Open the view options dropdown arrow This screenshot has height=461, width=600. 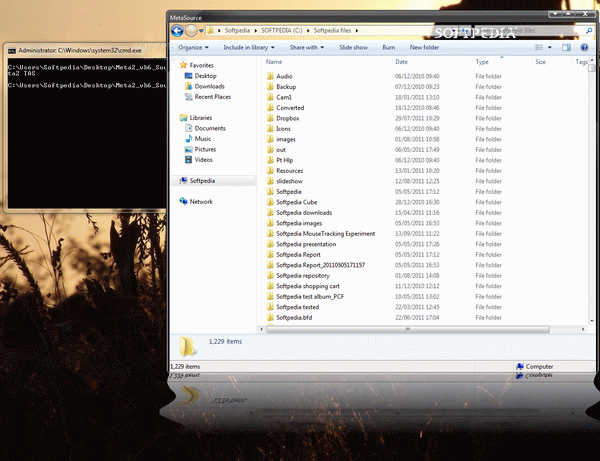pos(550,47)
